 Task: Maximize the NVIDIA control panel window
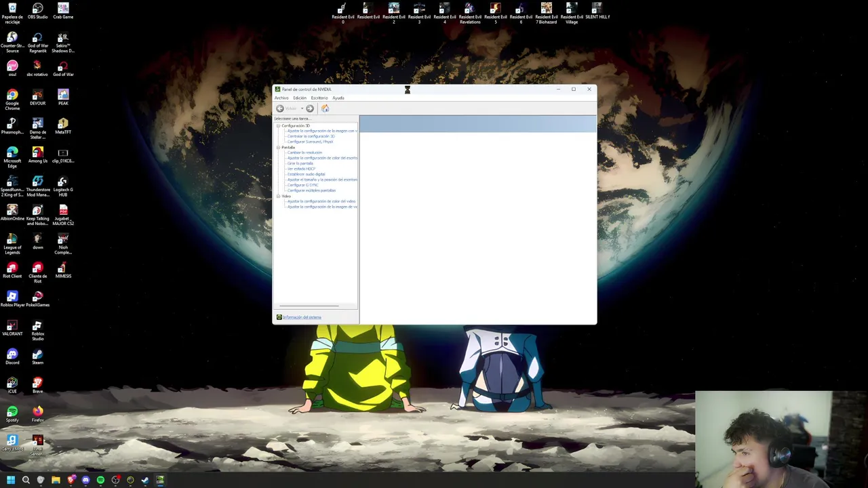click(574, 89)
